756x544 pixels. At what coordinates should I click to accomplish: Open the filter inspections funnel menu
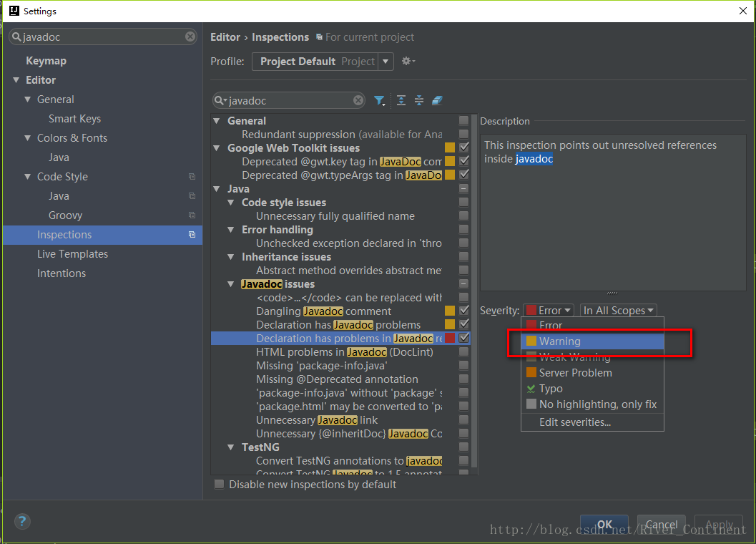(x=380, y=100)
